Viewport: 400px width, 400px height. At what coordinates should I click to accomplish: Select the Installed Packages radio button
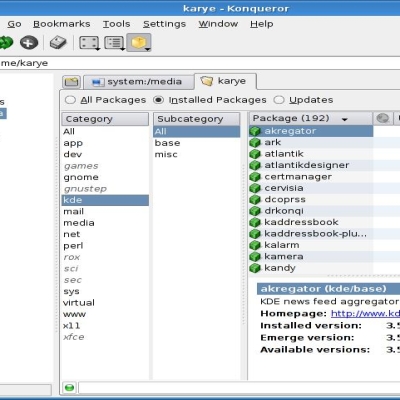(x=158, y=100)
